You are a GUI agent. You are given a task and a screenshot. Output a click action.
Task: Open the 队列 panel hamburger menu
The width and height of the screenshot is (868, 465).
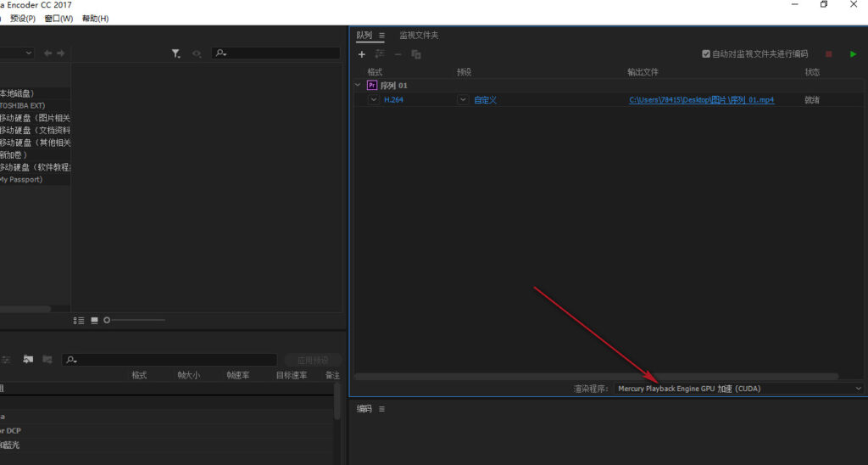(381, 36)
